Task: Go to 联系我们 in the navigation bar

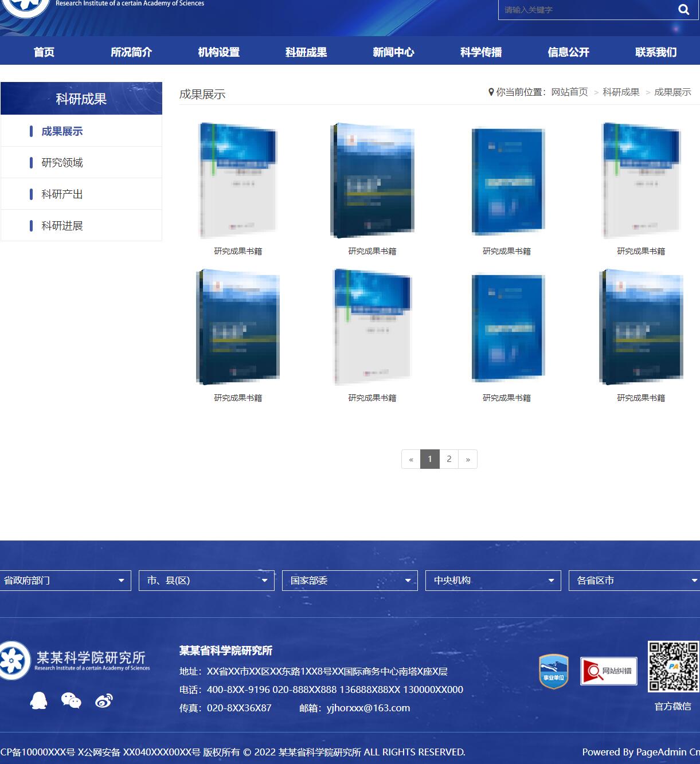Action: 656,52
